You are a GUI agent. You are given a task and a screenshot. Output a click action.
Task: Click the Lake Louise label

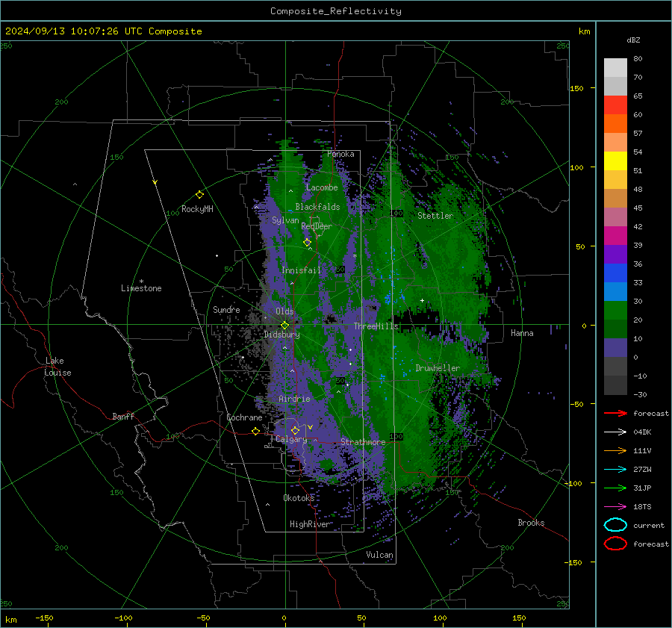pos(57,367)
